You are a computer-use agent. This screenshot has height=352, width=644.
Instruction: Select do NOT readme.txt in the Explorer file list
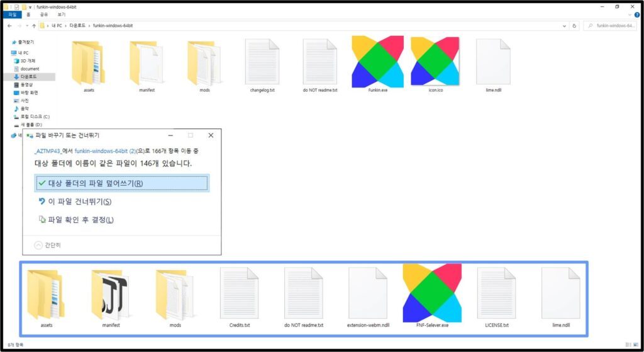click(x=320, y=65)
